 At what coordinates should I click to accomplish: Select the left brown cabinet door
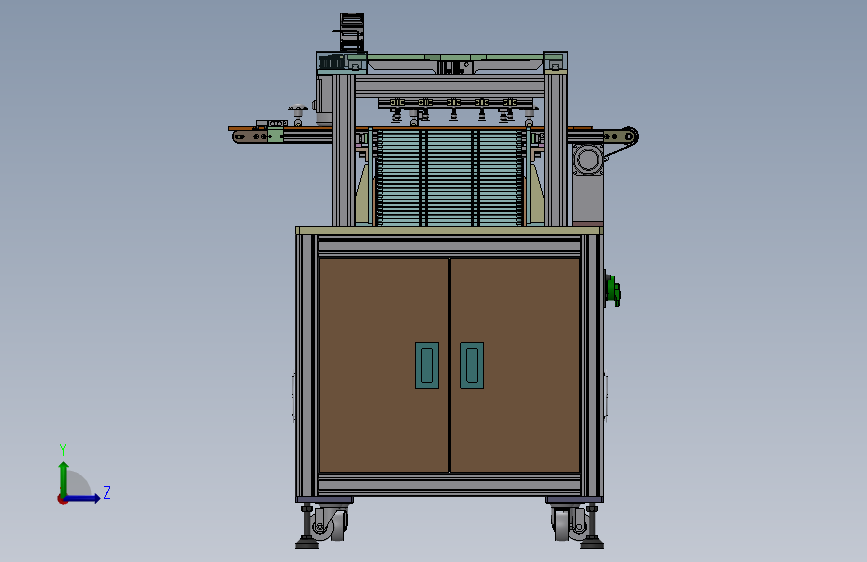[x=384, y=365]
